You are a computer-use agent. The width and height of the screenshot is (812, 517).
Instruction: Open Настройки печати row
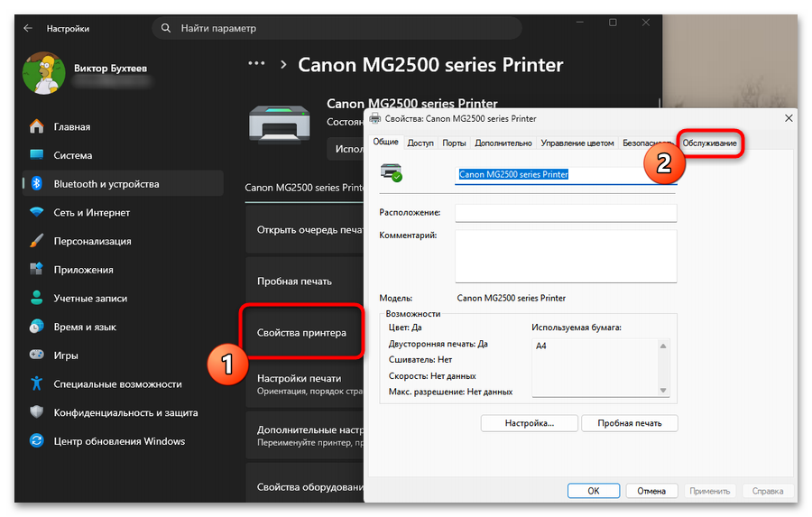(x=305, y=383)
